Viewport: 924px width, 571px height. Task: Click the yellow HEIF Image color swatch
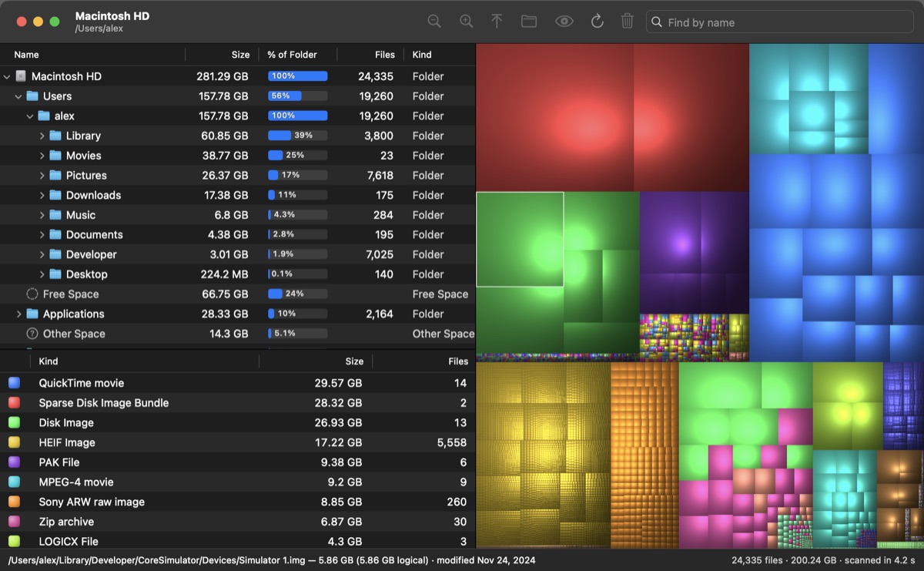click(x=14, y=442)
